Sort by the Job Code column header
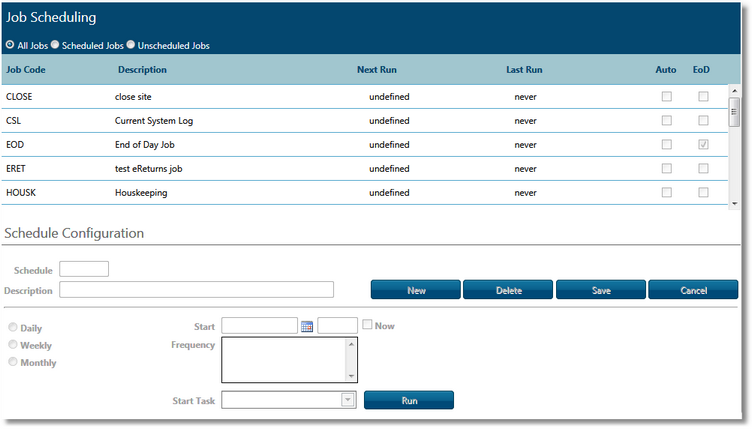The image size is (752, 429). click(x=25, y=70)
